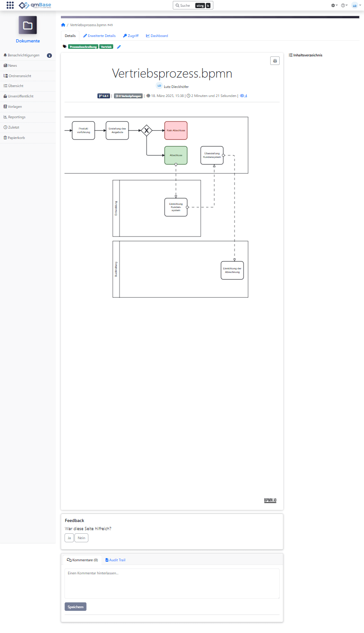Open the Dokumente folder icon
Screen dimensions: 364x633
pyautogui.click(x=28, y=25)
